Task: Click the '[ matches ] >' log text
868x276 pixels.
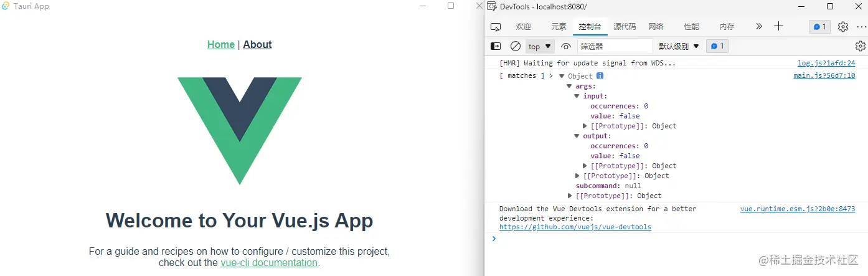Action: 526,76
